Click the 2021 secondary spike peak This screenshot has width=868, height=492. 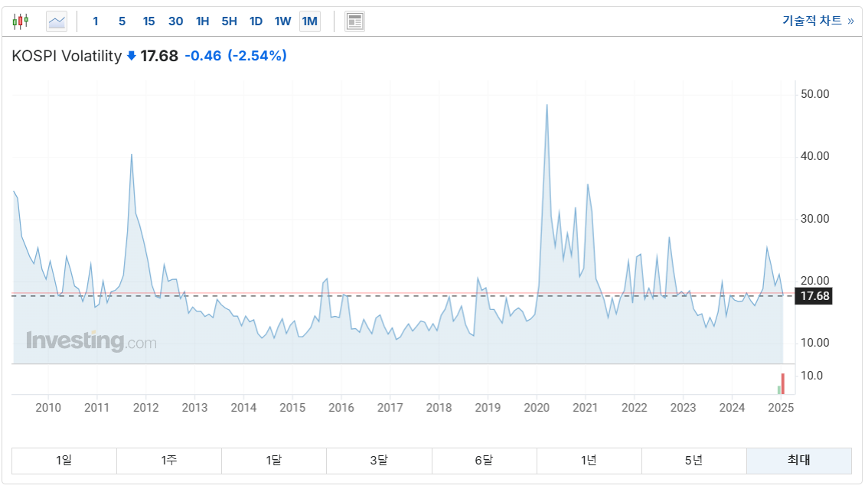pos(587,185)
